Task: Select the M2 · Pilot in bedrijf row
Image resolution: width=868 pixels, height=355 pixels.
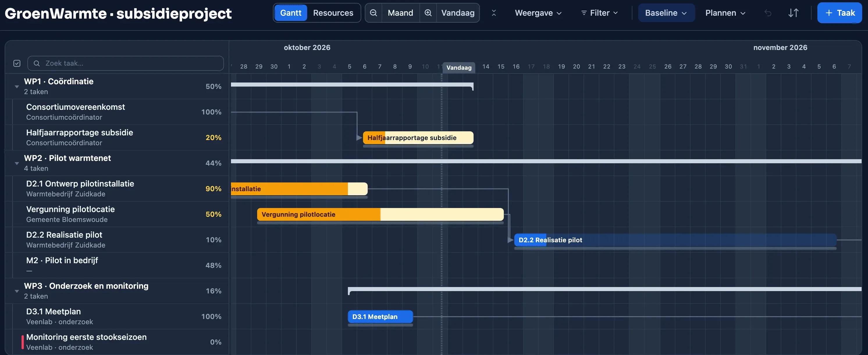Action: pyautogui.click(x=117, y=266)
